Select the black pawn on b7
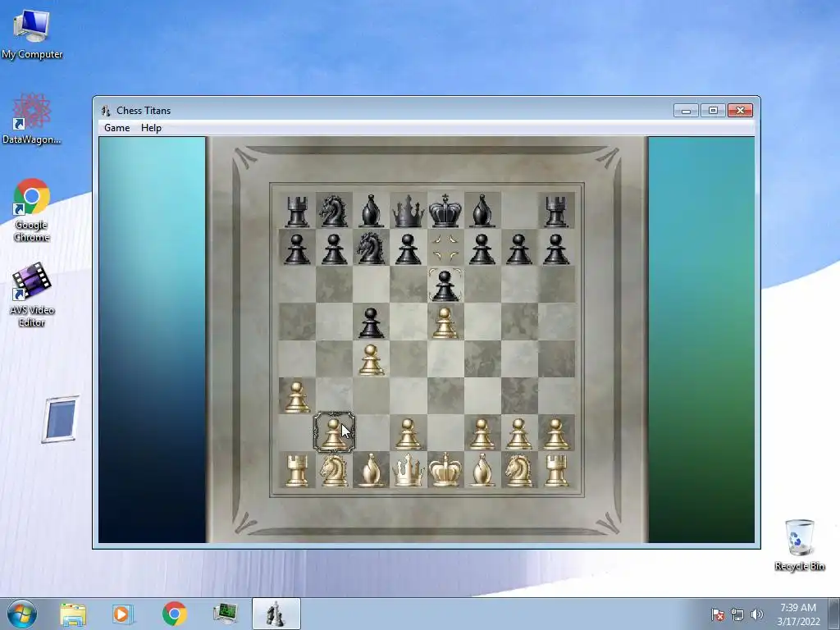This screenshot has width=840, height=630. click(x=334, y=249)
